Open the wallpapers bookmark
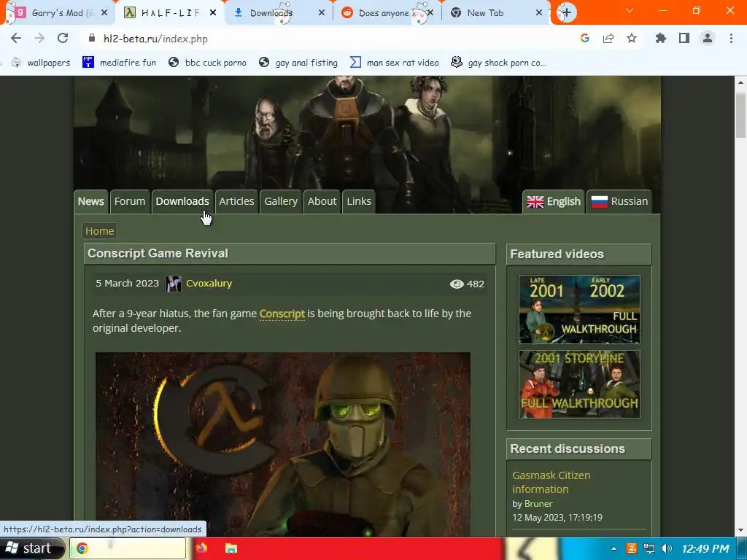Viewport: 747px width, 560px height. [41, 63]
